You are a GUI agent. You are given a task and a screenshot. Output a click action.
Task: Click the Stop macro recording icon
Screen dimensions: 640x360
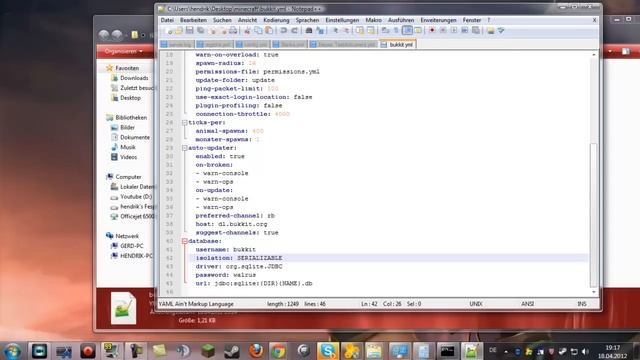point(443,31)
